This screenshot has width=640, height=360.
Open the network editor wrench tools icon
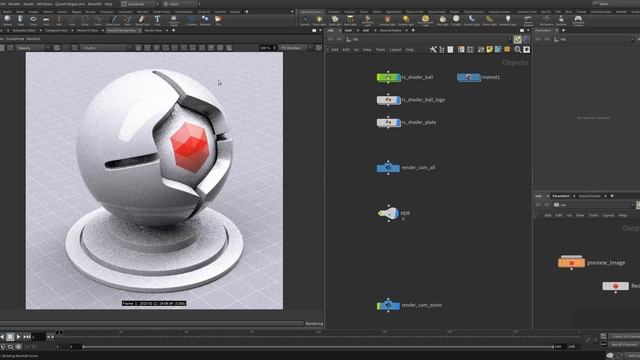pyautogui.click(x=433, y=49)
